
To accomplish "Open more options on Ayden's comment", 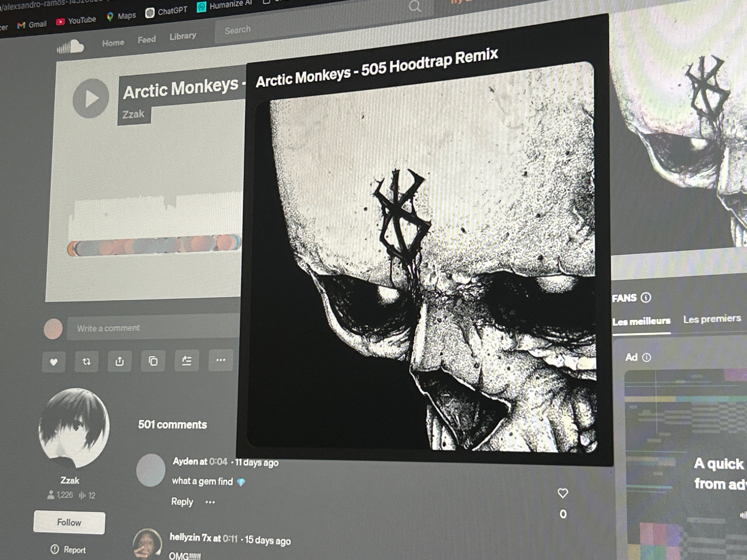I will (x=210, y=502).
